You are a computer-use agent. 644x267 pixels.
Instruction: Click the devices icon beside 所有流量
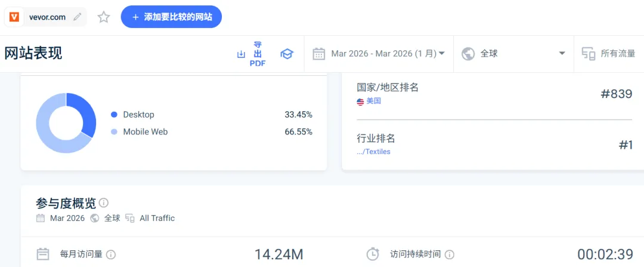tap(589, 54)
